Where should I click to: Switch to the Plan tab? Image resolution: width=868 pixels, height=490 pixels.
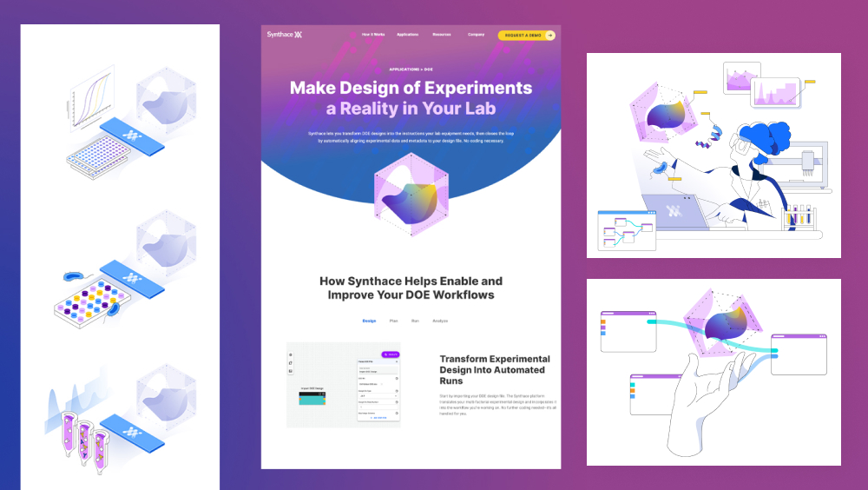(393, 321)
